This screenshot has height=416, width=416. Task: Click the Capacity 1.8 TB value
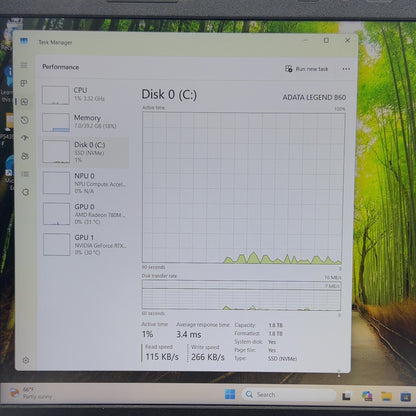pos(276,325)
